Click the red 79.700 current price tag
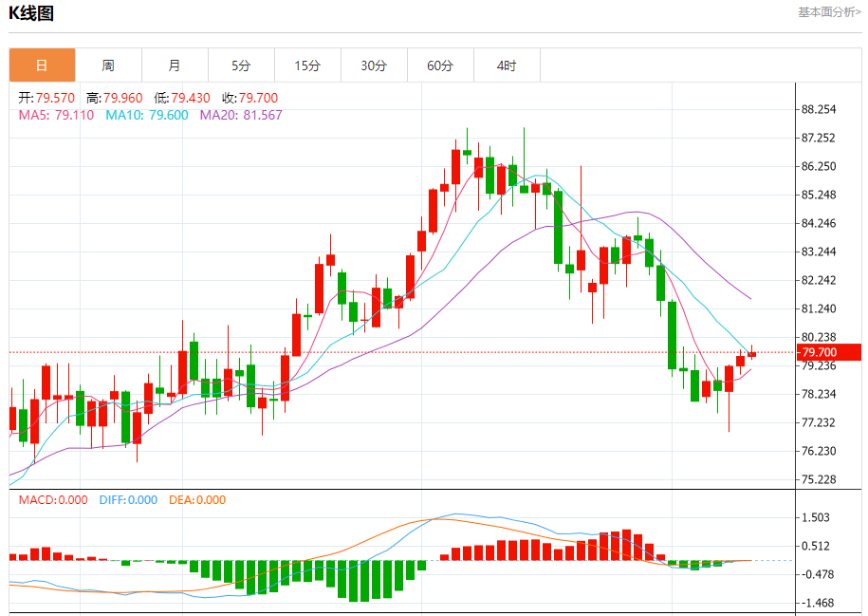Screen dimensions: 868x616 pyautogui.click(x=829, y=352)
